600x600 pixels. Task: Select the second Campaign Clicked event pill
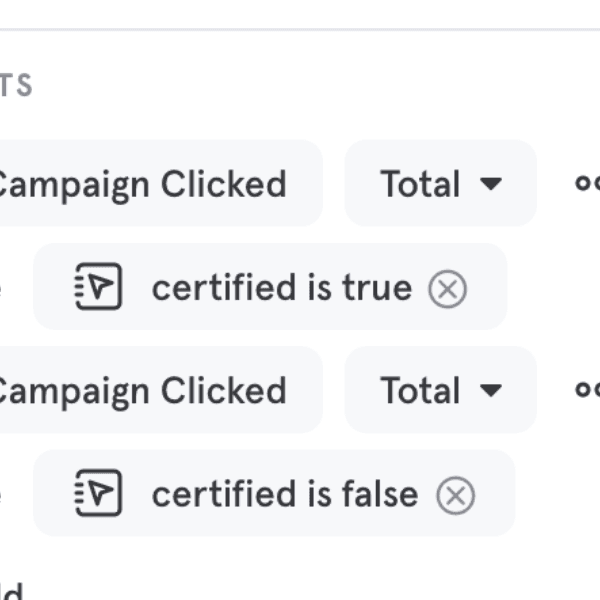click(150, 390)
